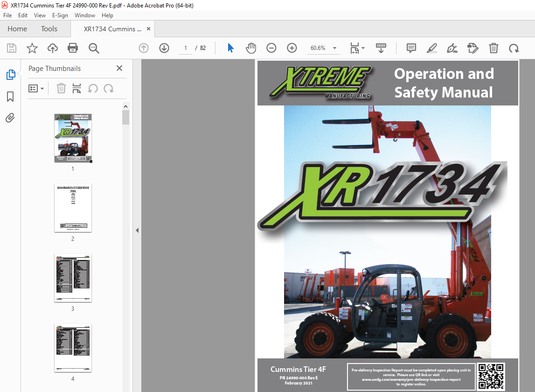Click the Save file icon
The height and width of the screenshot is (392, 535).
12,48
